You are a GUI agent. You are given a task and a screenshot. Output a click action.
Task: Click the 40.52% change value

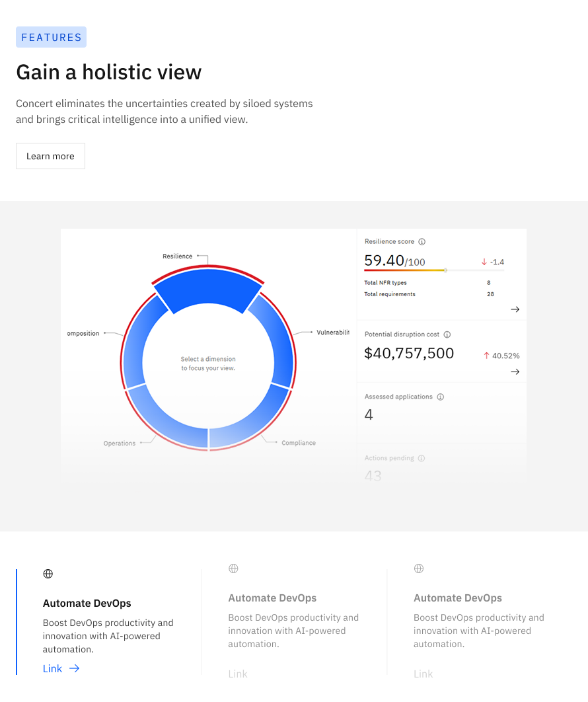point(505,356)
